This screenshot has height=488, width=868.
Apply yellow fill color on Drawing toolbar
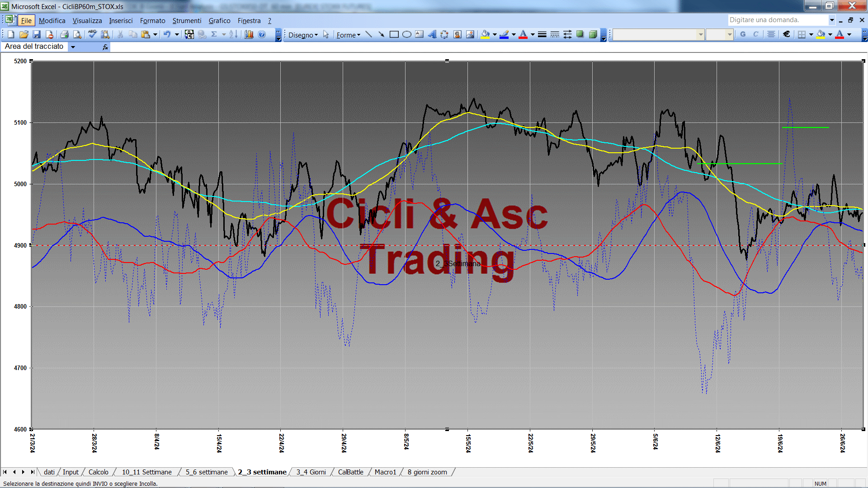point(485,34)
